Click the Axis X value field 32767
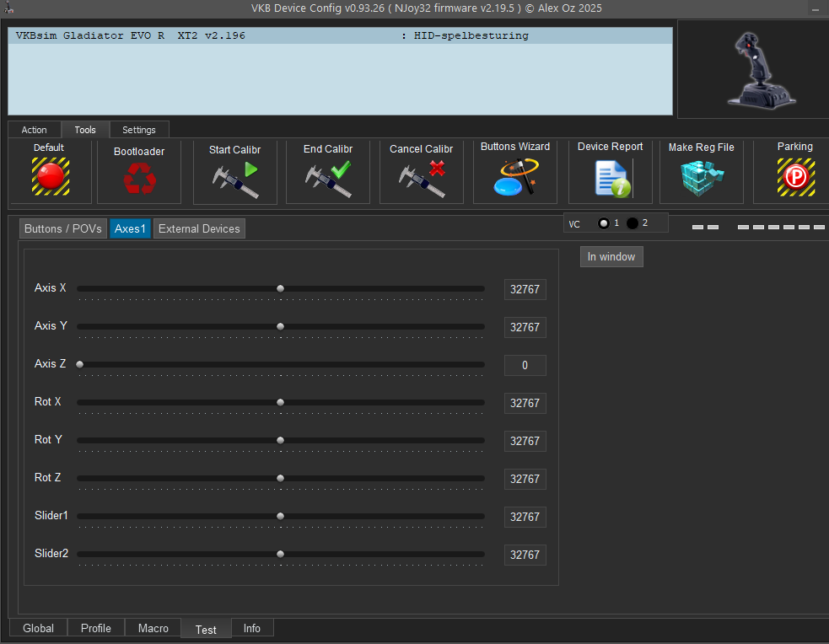829x644 pixels. tap(525, 289)
